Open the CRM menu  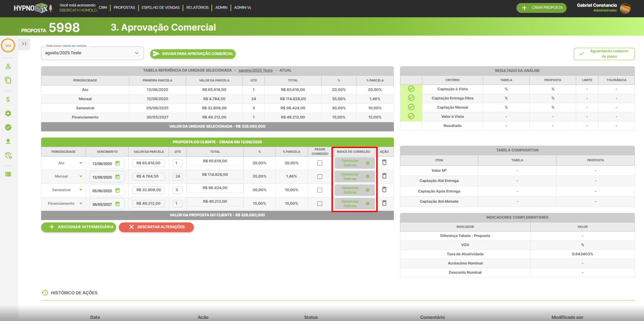point(102,8)
